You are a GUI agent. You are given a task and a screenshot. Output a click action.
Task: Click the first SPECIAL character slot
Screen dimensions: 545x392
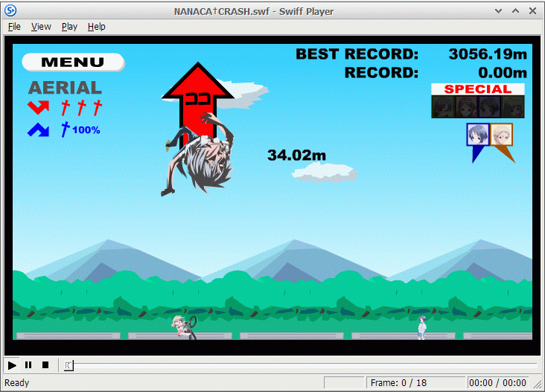pyautogui.click(x=443, y=106)
